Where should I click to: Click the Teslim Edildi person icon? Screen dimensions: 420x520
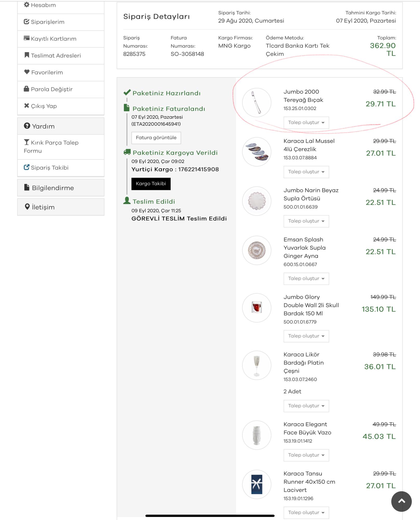[x=127, y=200]
